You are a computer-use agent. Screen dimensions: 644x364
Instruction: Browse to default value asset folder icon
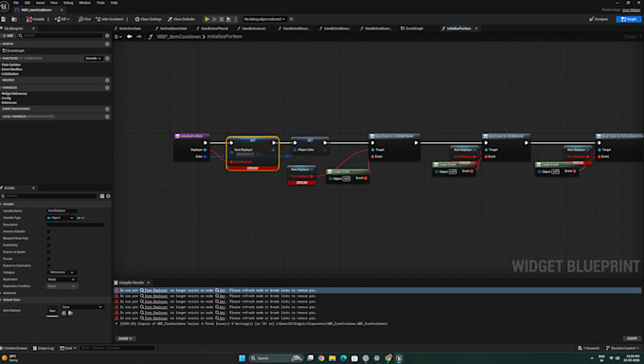(x=71, y=313)
